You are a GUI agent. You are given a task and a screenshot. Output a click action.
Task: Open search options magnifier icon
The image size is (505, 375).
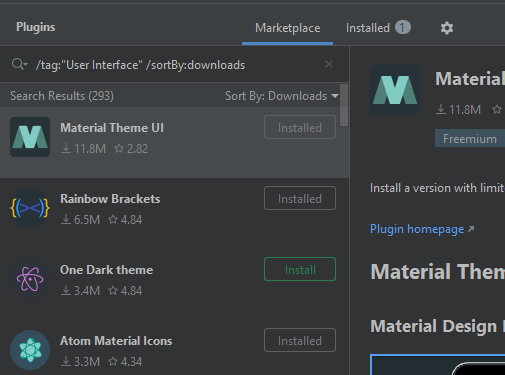pyautogui.click(x=17, y=63)
